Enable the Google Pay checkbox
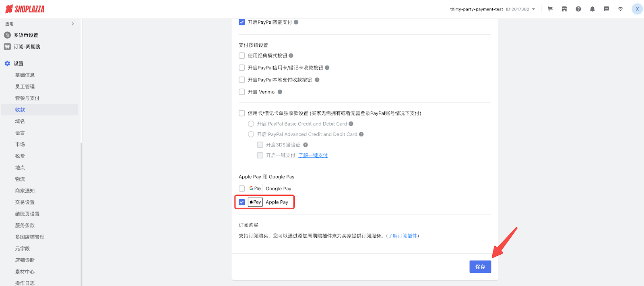 coord(242,189)
